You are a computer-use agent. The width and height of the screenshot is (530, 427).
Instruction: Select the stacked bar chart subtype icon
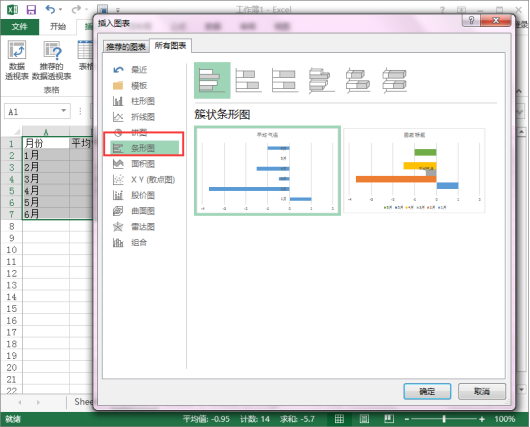(249, 80)
